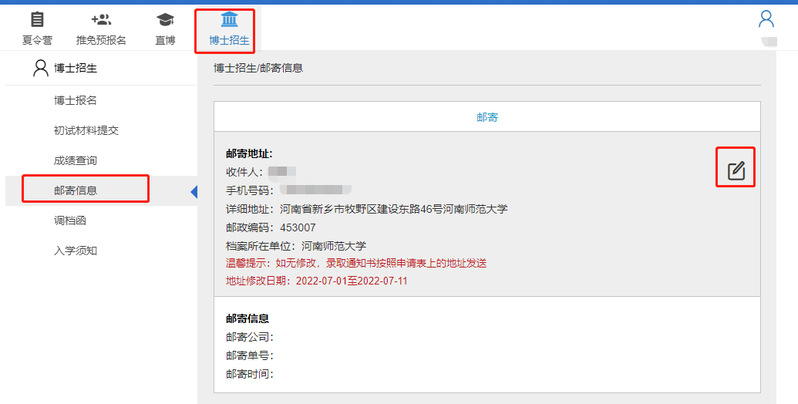Screen dimensions: 798x404
Task: Click the 夏令营 clipboard icon
Action: pos(37,20)
